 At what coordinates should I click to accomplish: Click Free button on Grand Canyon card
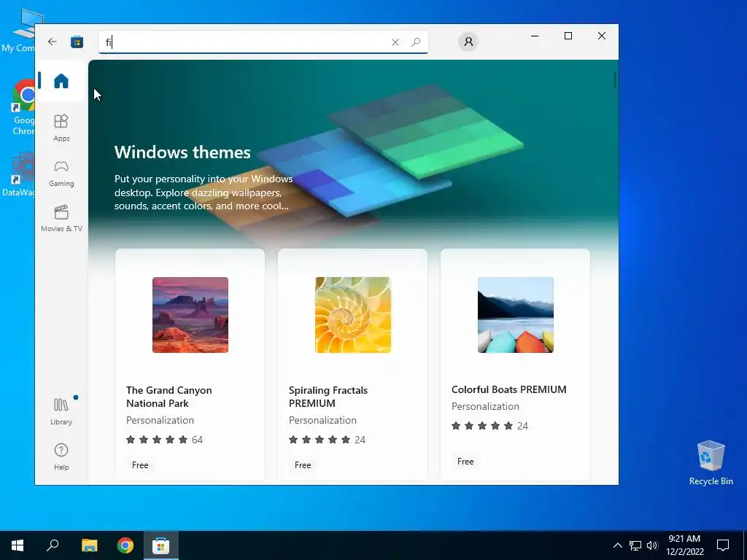click(x=140, y=464)
